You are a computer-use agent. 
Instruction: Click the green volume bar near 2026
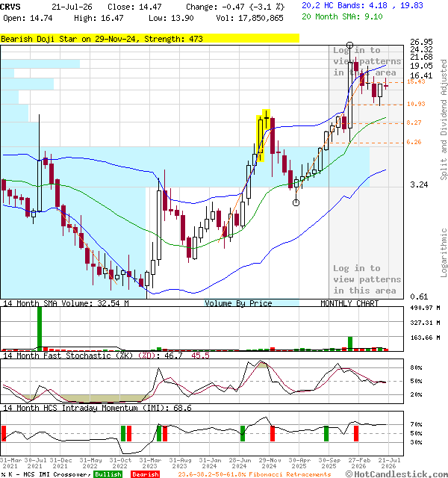[x=350, y=344]
